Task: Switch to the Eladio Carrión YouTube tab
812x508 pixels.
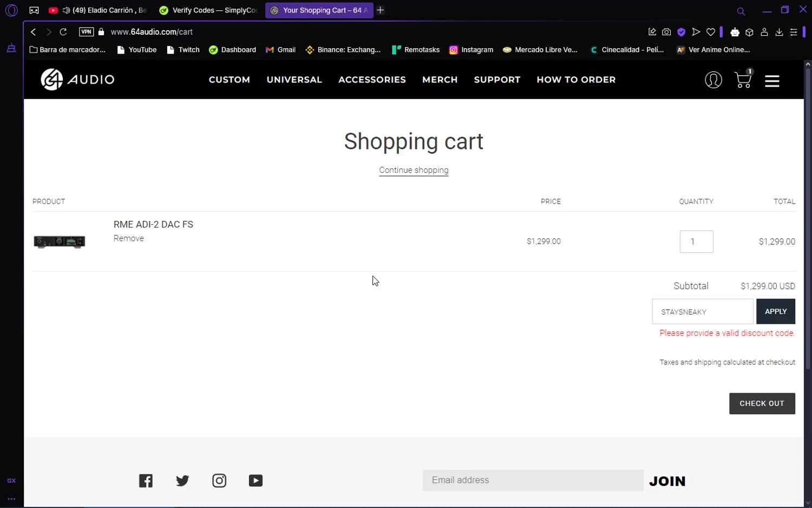Action: tap(97, 10)
